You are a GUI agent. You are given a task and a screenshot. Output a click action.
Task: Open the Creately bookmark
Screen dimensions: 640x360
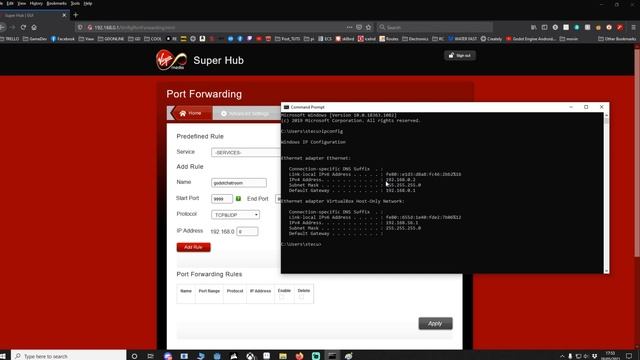pos(491,39)
